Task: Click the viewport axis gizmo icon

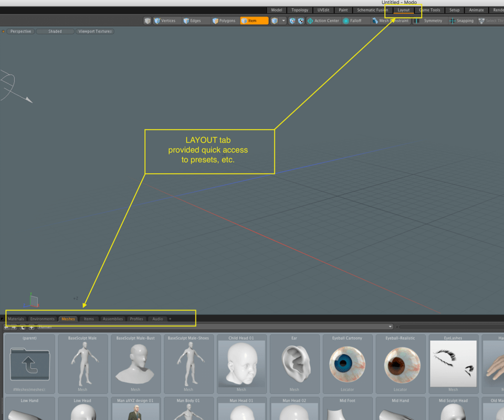Action: click(31, 301)
